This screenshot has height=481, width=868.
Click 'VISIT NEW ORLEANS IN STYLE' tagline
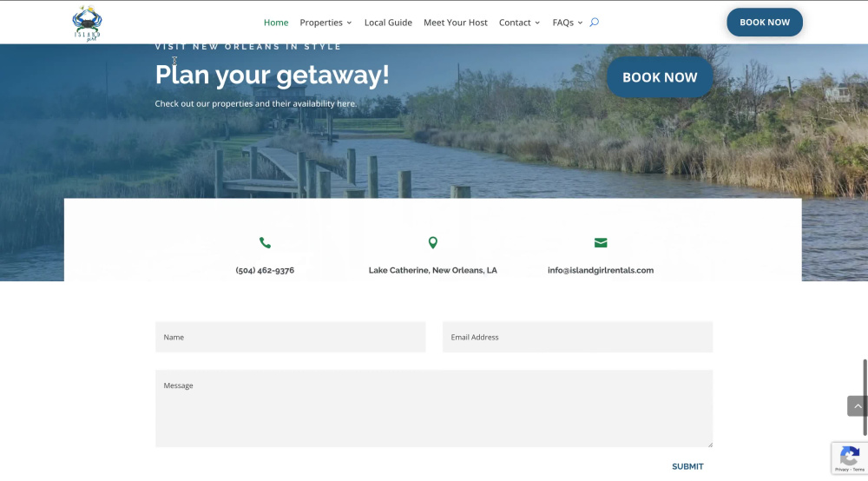tap(248, 47)
